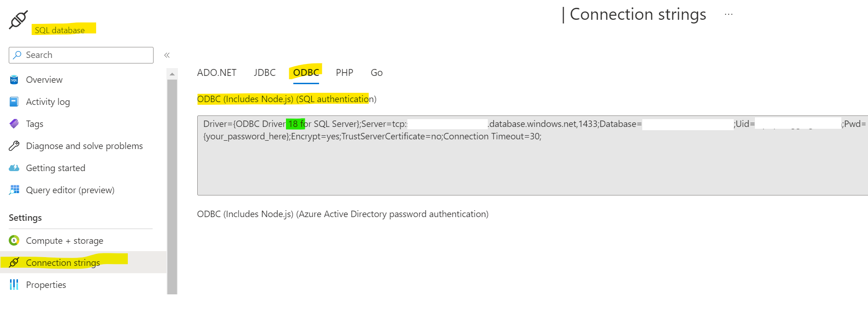Click the Getting started cloud icon

coord(14,168)
